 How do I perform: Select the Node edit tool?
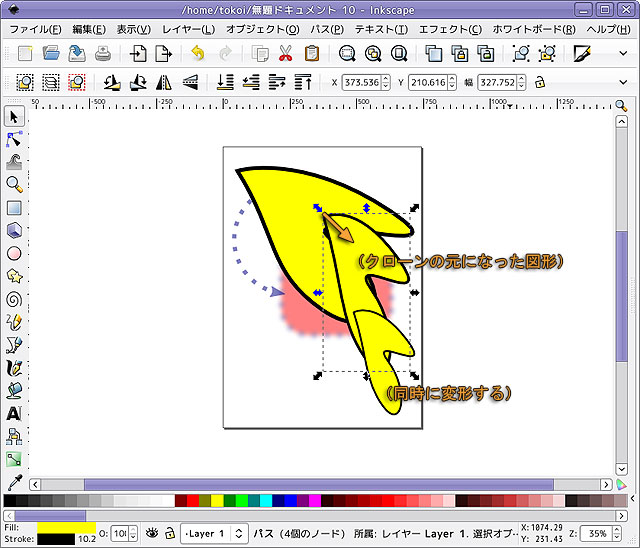pyautogui.click(x=14, y=139)
